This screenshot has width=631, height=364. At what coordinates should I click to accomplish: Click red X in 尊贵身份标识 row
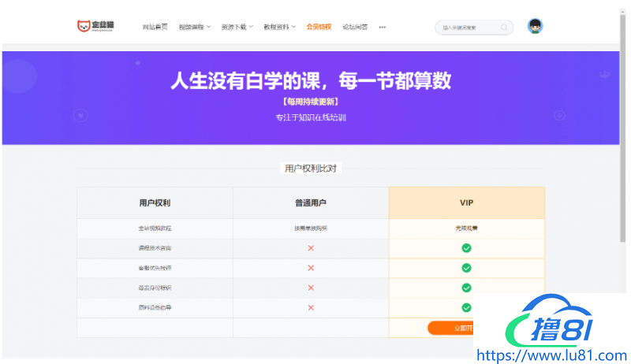click(311, 288)
